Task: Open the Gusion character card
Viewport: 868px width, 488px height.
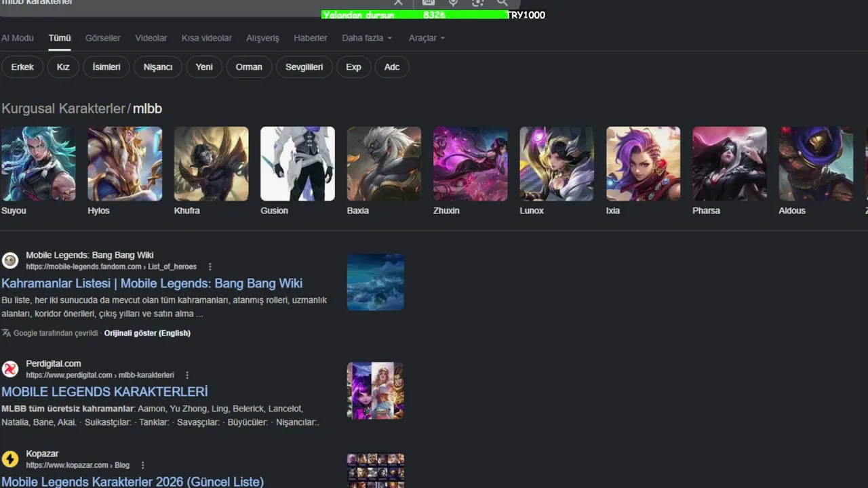Action: (x=298, y=171)
